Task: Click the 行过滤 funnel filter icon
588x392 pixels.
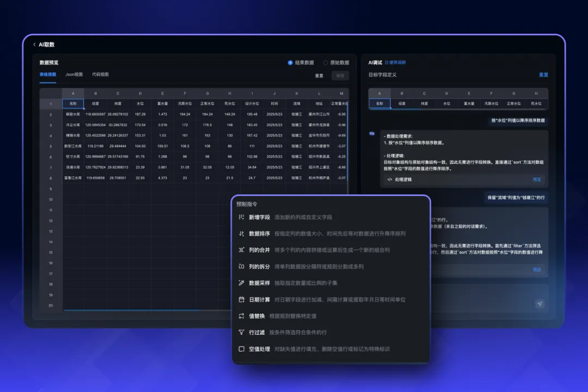Action: (x=242, y=332)
